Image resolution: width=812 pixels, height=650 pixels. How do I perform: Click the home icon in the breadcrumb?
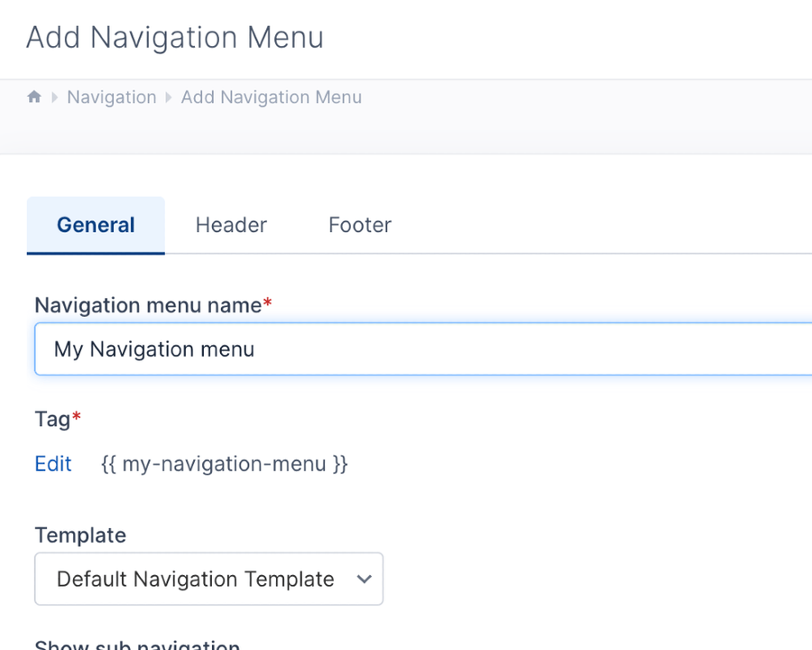[33, 97]
